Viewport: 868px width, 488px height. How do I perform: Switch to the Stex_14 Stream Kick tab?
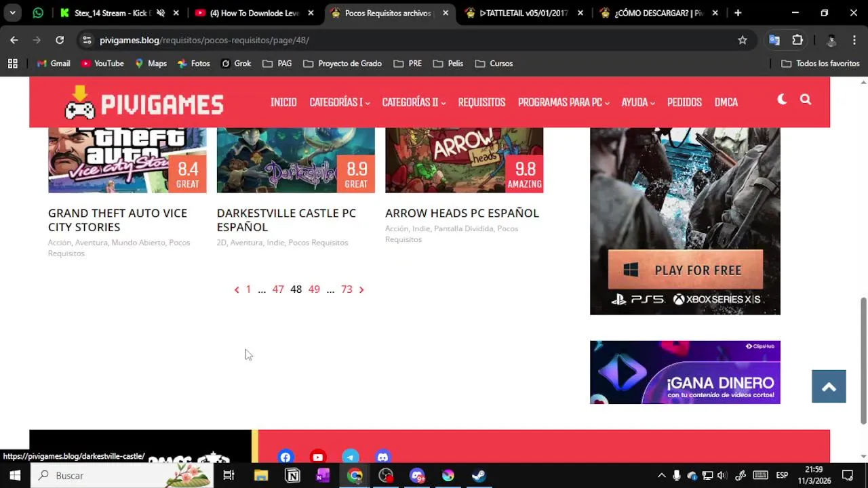(112, 13)
